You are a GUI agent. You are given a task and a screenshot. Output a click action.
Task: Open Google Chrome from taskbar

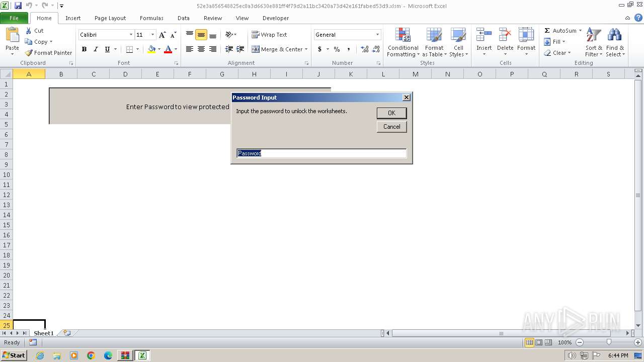tap(91, 355)
